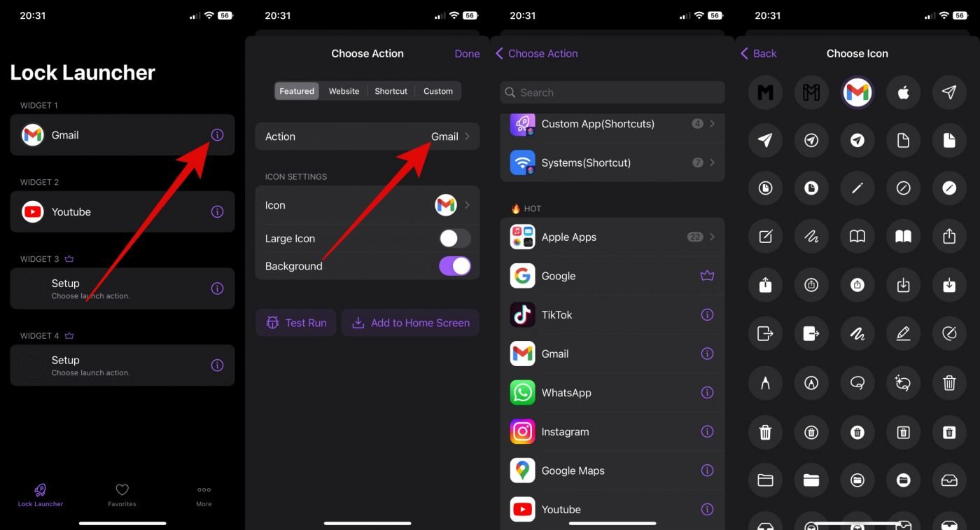The image size is (980, 530).
Task: Open the Icon picker row
Action: coord(367,205)
